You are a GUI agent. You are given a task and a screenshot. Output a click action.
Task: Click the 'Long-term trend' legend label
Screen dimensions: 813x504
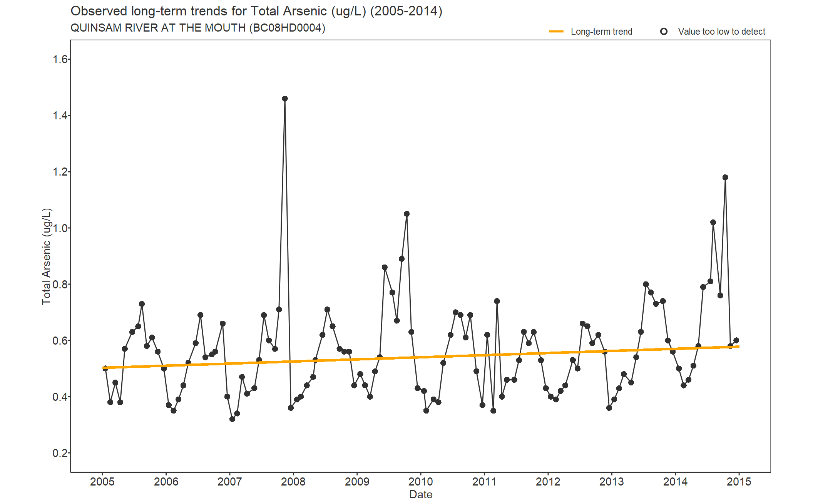(x=601, y=32)
